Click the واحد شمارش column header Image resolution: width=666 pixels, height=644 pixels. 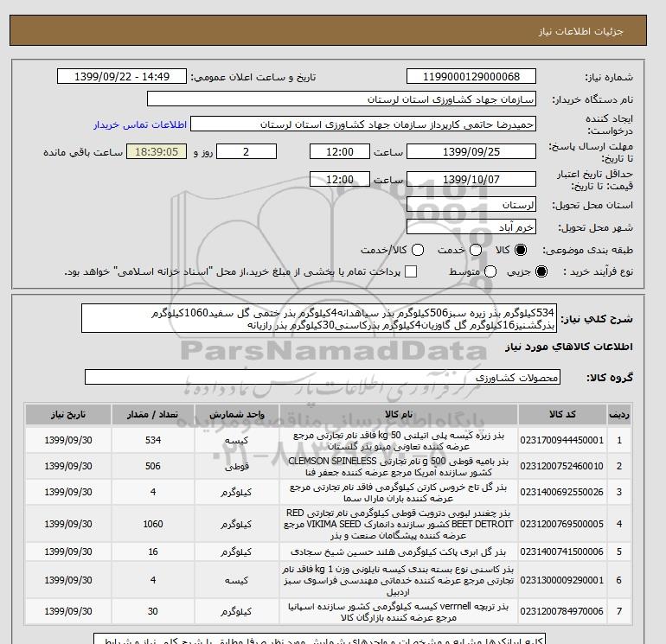(237, 414)
